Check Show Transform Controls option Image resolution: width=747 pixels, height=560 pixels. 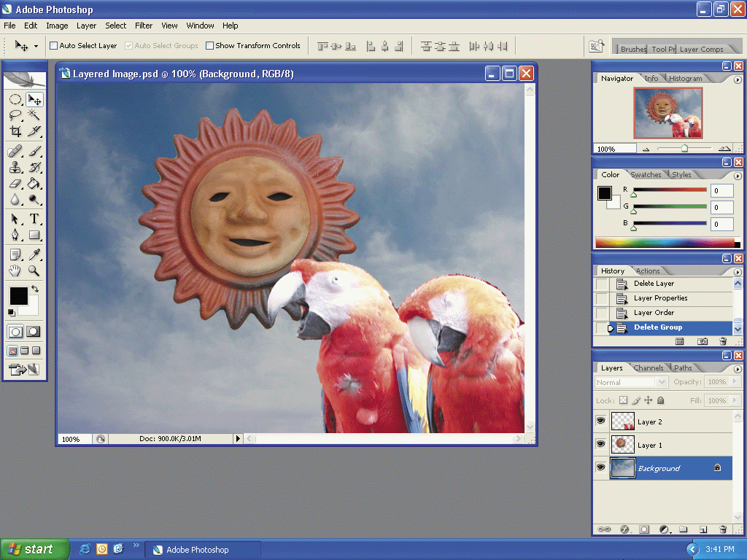210,46
